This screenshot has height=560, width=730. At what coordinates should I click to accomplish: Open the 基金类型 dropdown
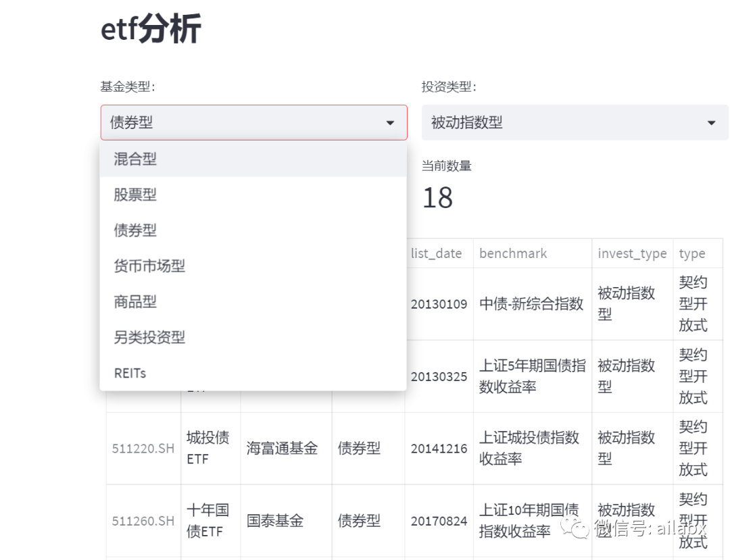pyautogui.click(x=253, y=122)
